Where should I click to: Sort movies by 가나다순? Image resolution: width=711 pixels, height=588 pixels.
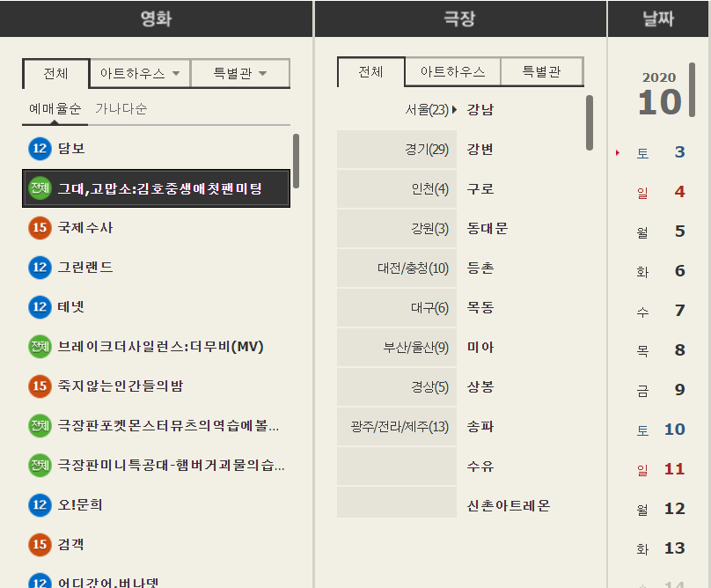coord(121,109)
